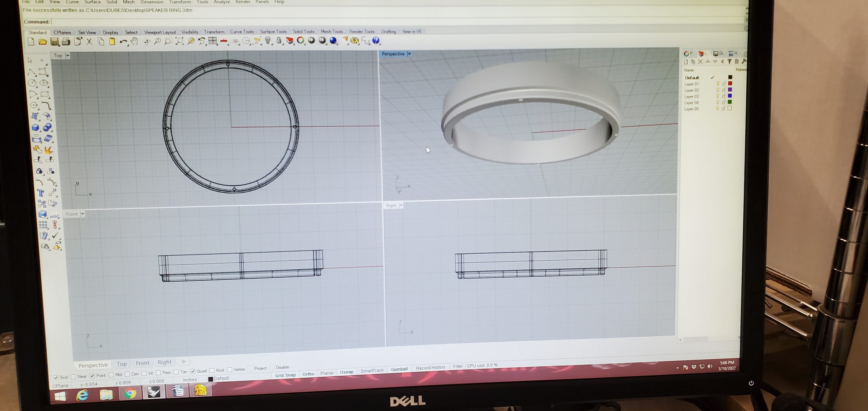The height and width of the screenshot is (411, 868).
Task: Uncheck the End osnap checkbox
Action: tap(56, 377)
